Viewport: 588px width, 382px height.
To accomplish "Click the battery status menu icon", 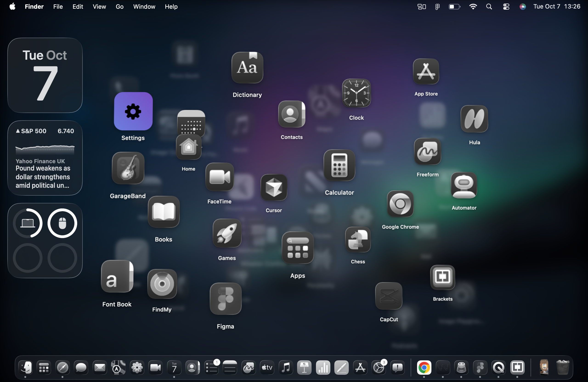I will pos(454,7).
